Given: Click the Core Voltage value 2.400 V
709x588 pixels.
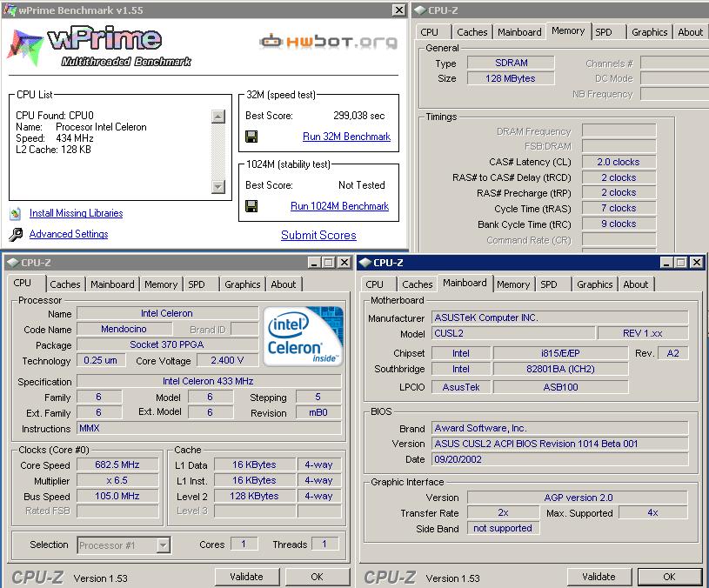Looking at the screenshot, I should (227, 361).
